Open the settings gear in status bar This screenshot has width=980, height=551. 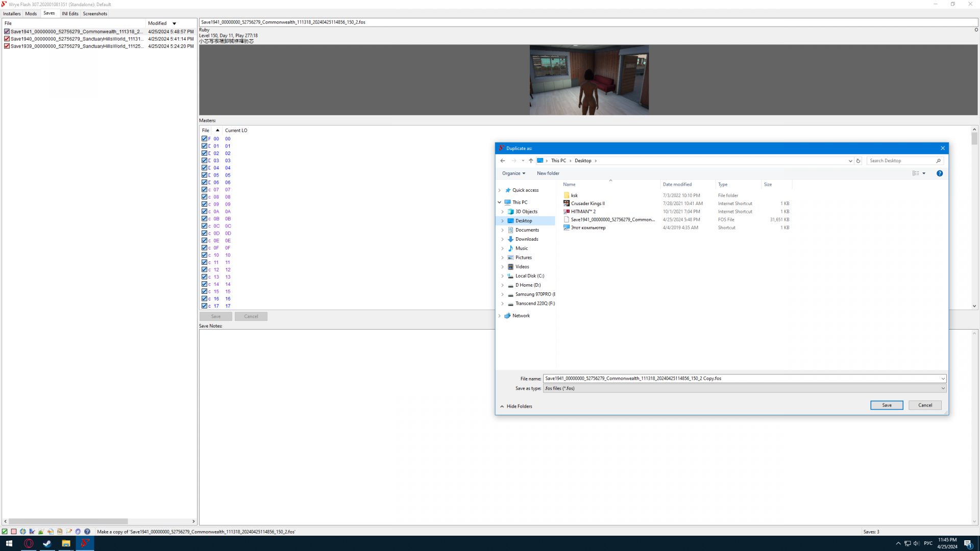(x=78, y=532)
